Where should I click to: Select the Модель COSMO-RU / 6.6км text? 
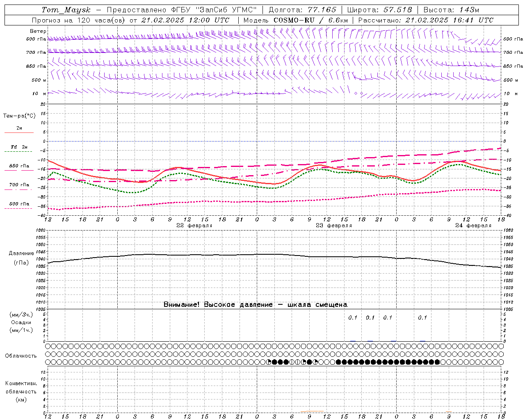296,20
